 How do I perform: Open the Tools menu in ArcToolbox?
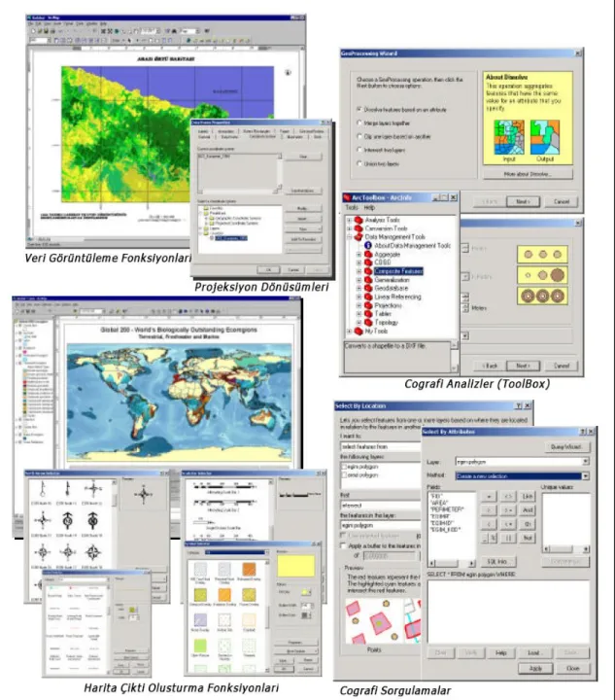coord(352,208)
